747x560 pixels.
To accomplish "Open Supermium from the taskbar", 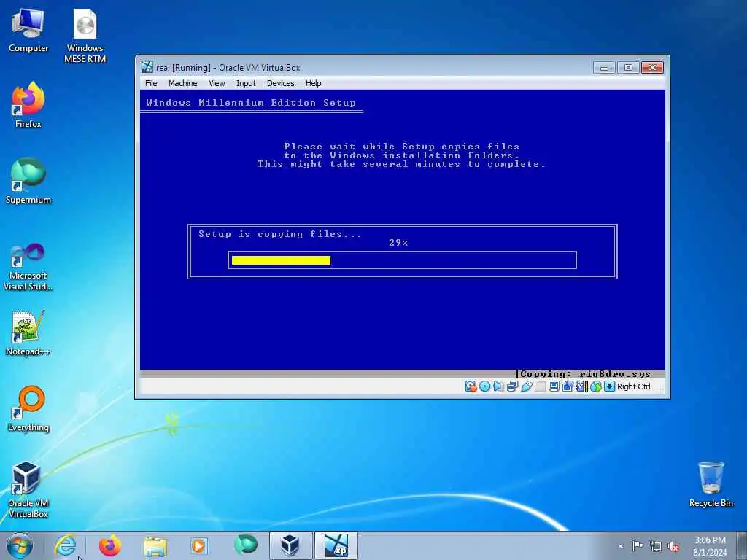I will tap(246, 545).
